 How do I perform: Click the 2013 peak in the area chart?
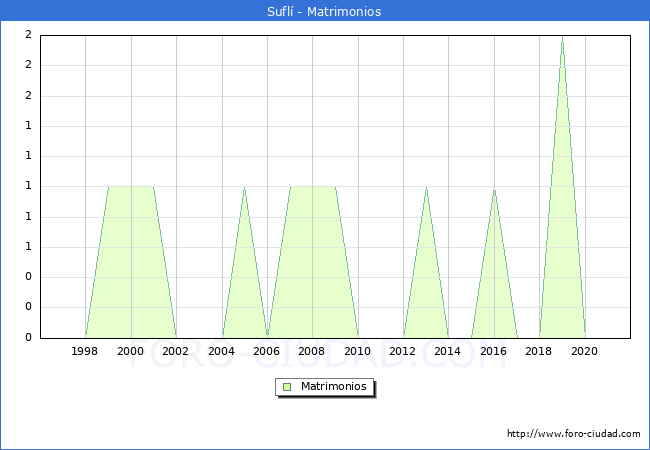point(426,188)
